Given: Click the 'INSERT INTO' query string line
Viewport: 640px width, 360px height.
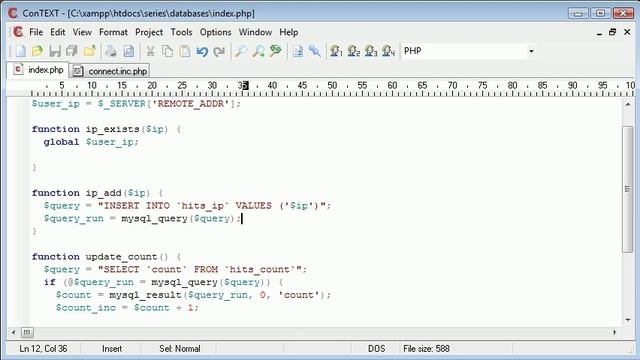Looking at the screenshot, I should [x=187, y=206].
